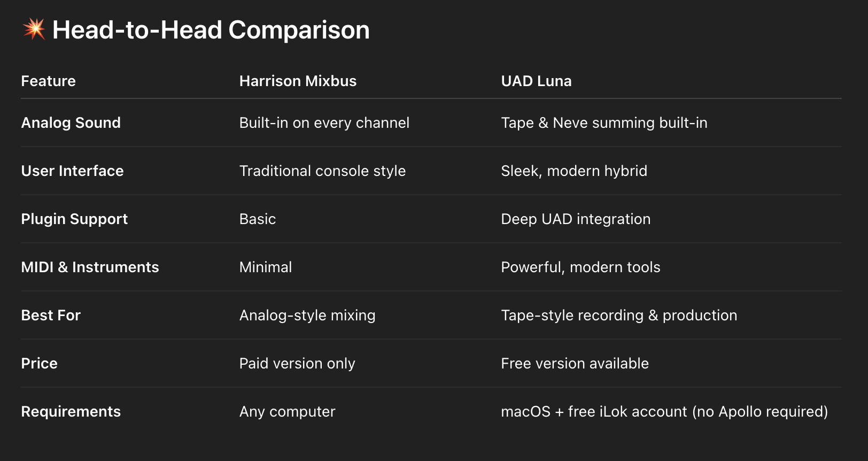Click the macOS and iLok requirements cell
This screenshot has width=868, height=461.
click(x=664, y=411)
